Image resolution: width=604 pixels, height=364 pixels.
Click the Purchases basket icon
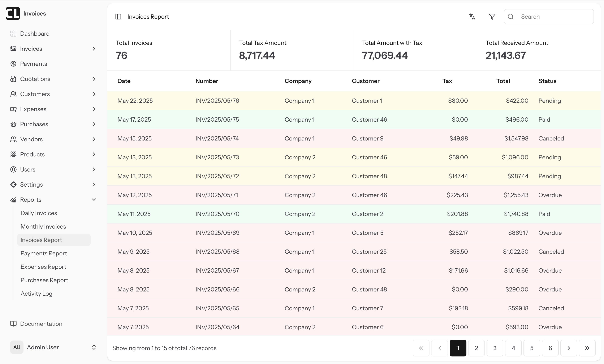pyautogui.click(x=13, y=124)
